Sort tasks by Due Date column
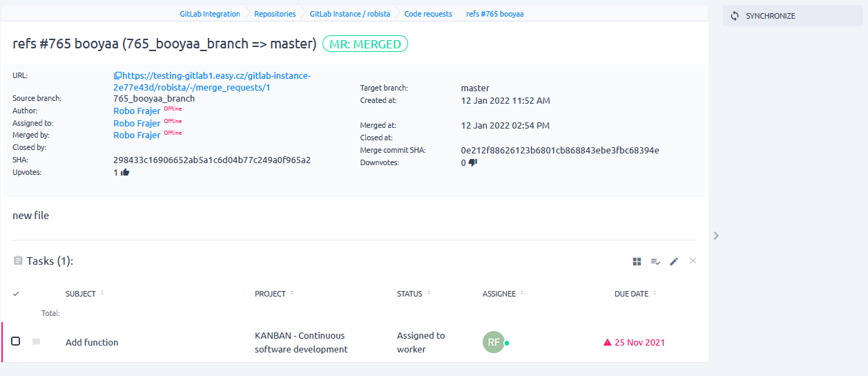 point(631,294)
